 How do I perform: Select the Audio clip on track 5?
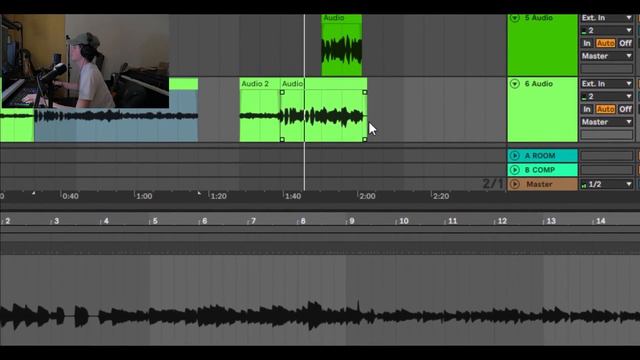(x=342, y=45)
